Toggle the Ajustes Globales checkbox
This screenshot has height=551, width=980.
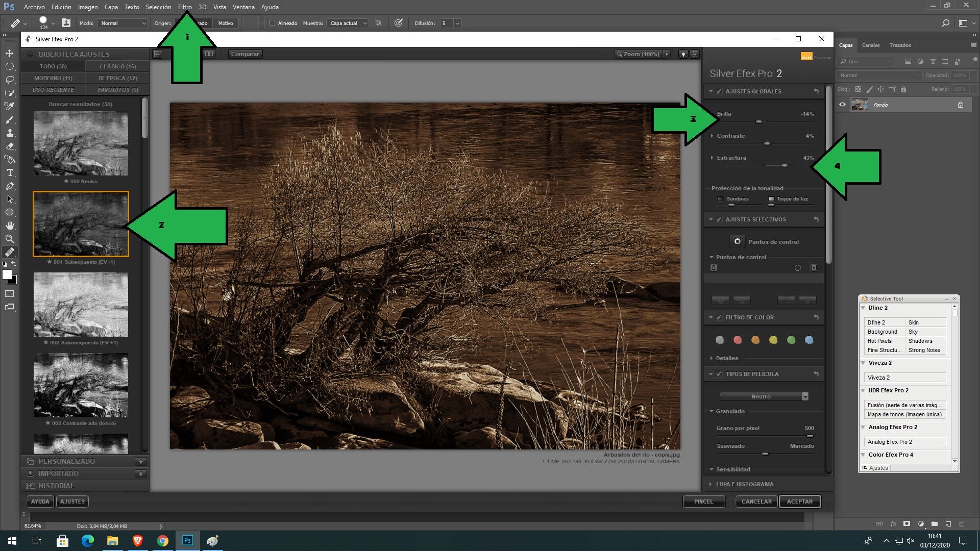pos(719,91)
